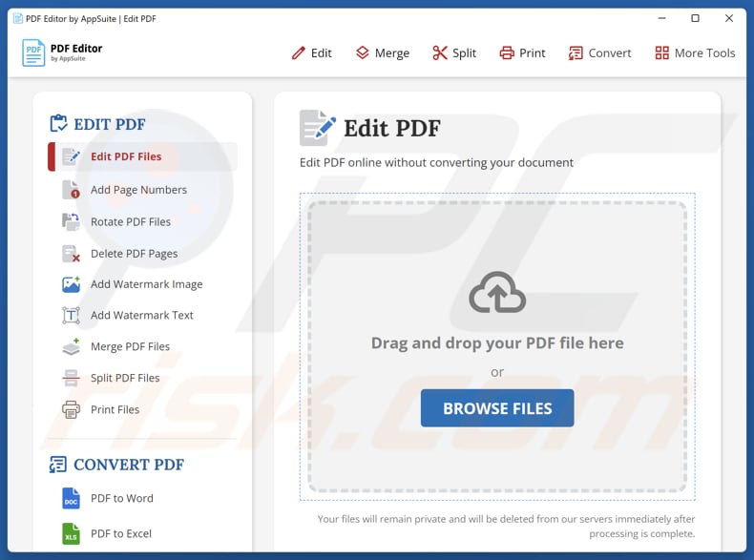The image size is (754, 560).
Task: Click the PDF to Word DOC icon
Action: coord(71,498)
